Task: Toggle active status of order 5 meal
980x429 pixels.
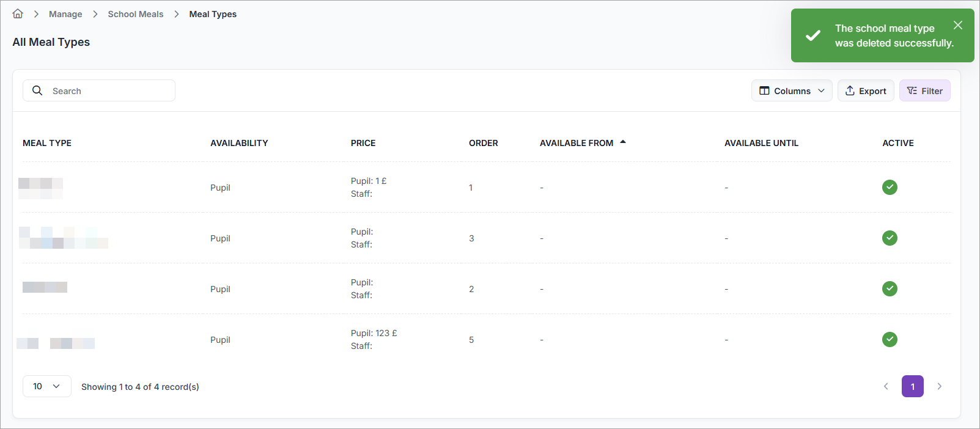Action: coord(890,339)
